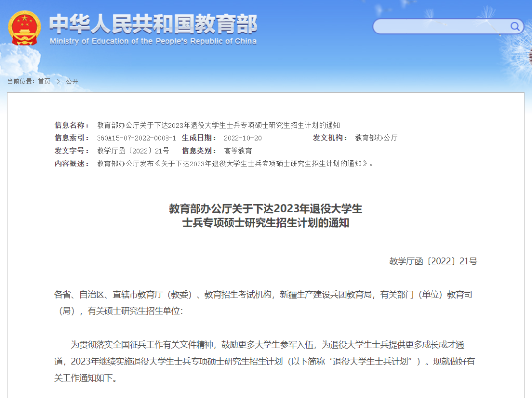Click the 生成日期 label
Image resolution: width=532 pixels, height=398 pixels.
(199, 138)
